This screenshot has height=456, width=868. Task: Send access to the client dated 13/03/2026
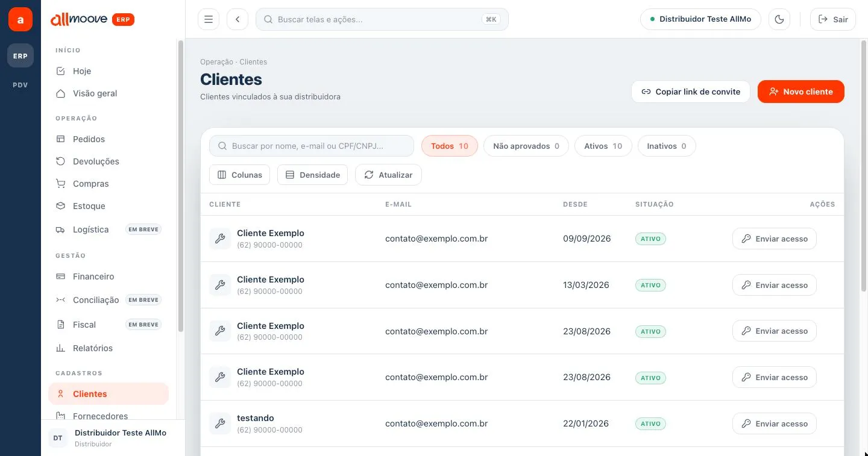pyautogui.click(x=775, y=285)
